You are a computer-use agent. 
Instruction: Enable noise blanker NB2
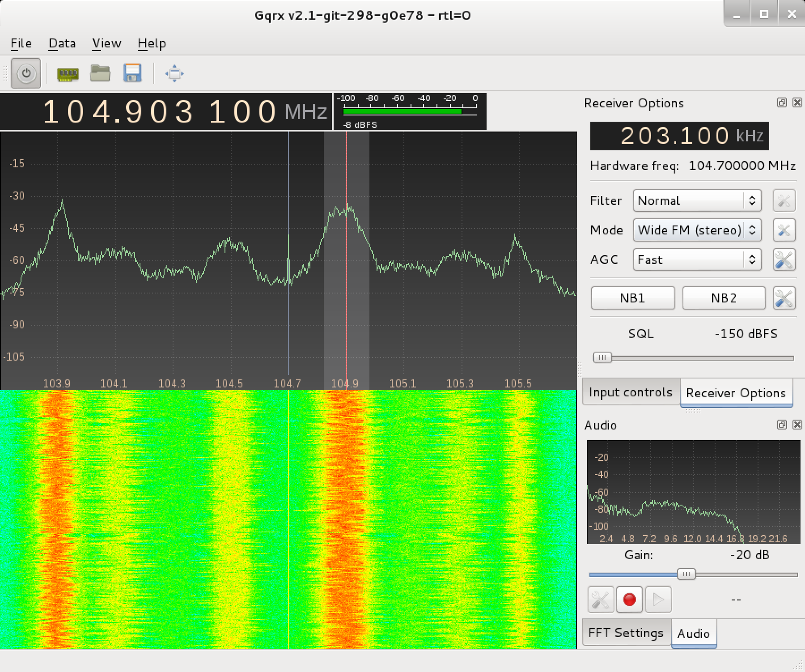coord(724,298)
